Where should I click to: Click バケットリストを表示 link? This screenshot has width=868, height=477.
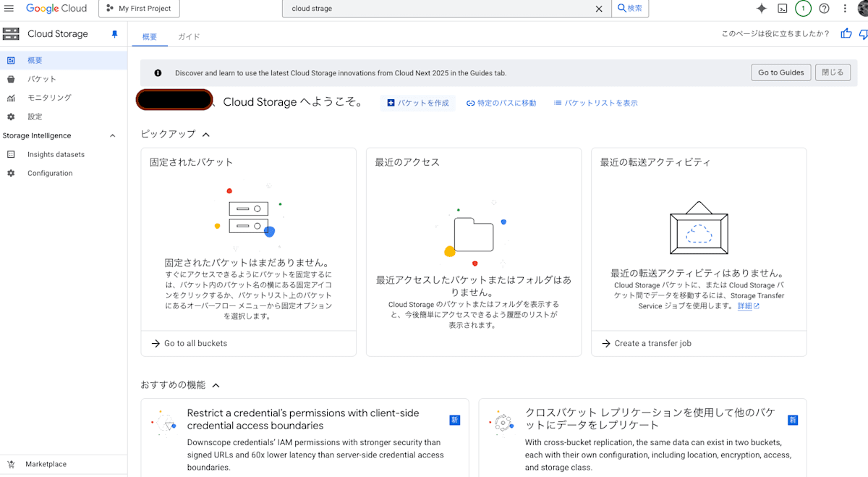595,103
